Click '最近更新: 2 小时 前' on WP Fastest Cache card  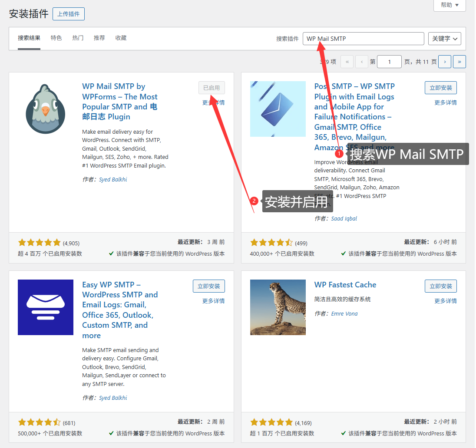click(x=430, y=422)
